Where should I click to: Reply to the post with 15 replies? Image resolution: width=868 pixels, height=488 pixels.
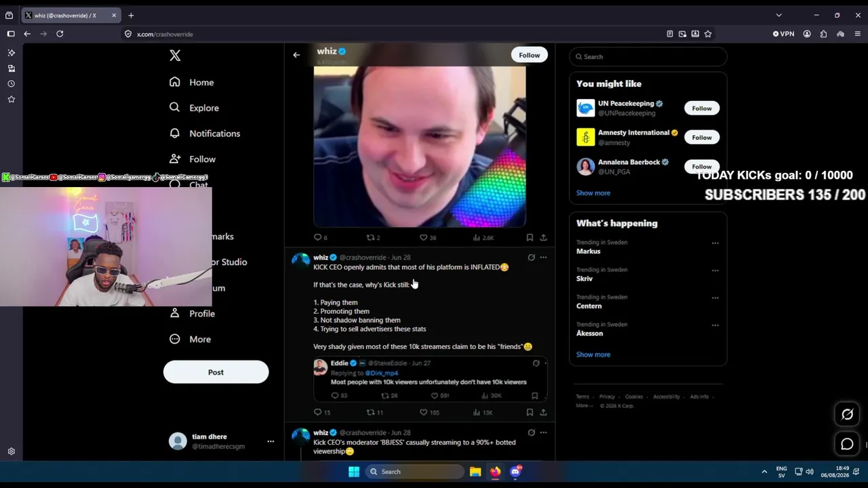pyautogui.click(x=322, y=412)
